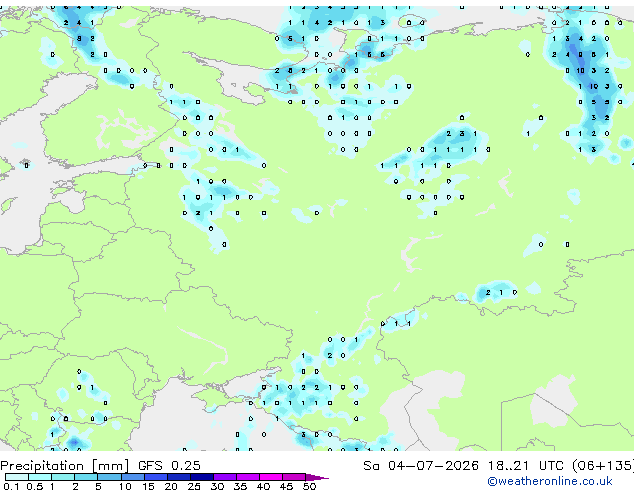Select the 30–35 mm purple legend swatch
Image resolution: width=634 pixels, height=490 pixels.
point(225,477)
